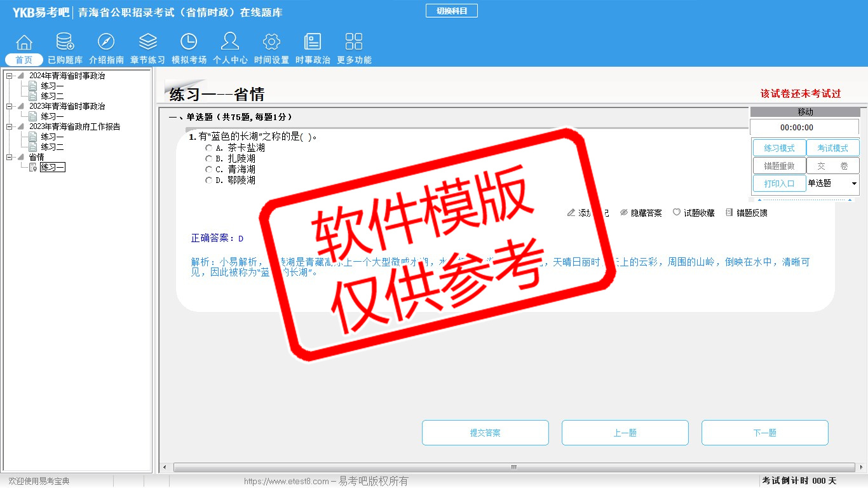The image size is (868, 488).
Task: Open 时间设置 gear icon
Action: tap(271, 43)
